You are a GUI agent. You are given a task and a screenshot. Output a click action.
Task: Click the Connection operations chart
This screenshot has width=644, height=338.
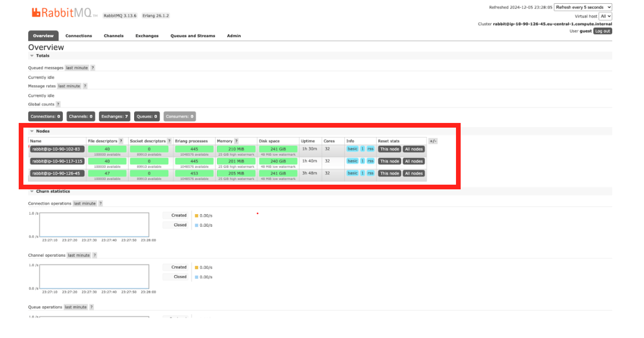[x=94, y=225]
